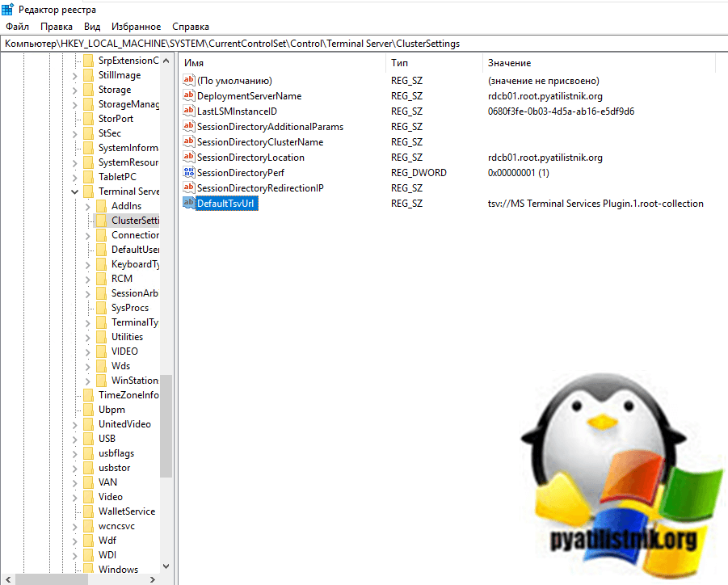Click the DeploymentServerName string value icon
Screen dimensions: 728x585
(190, 96)
